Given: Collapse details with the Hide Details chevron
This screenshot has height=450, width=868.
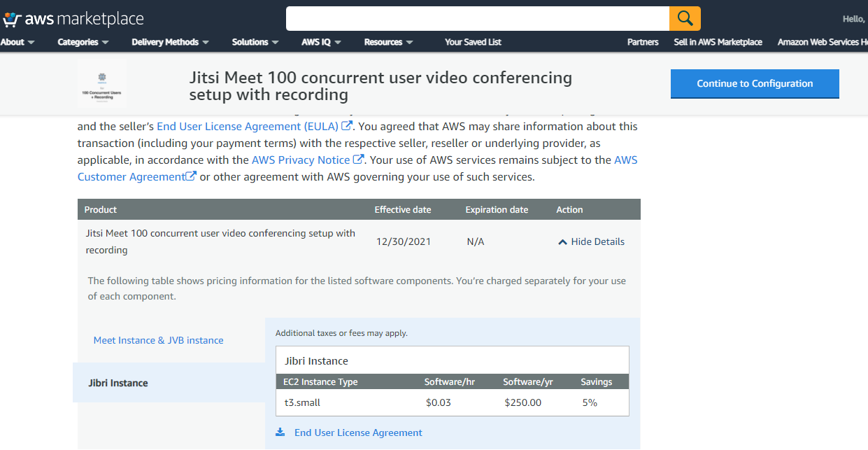Looking at the screenshot, I should 562,241.
